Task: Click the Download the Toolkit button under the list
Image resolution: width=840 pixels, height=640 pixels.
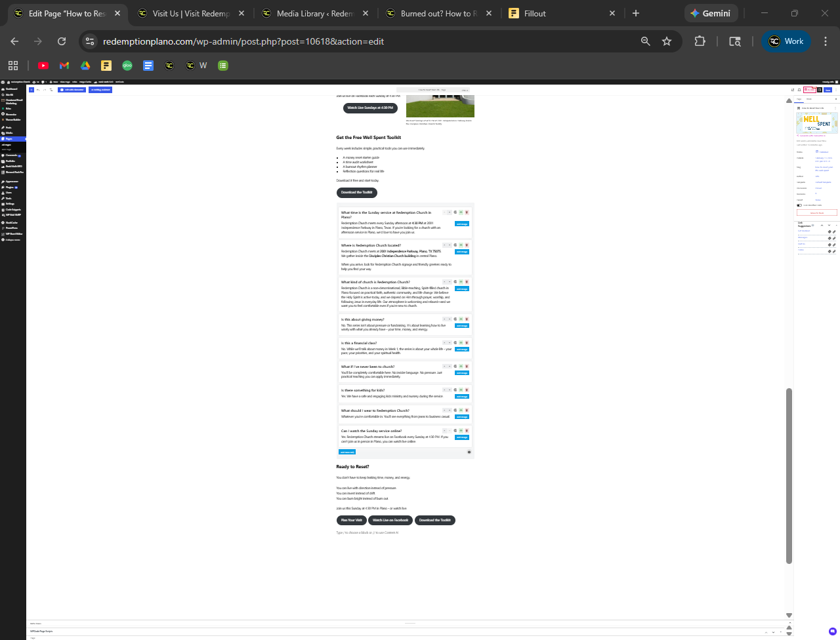Action: (x=356, y=193)
